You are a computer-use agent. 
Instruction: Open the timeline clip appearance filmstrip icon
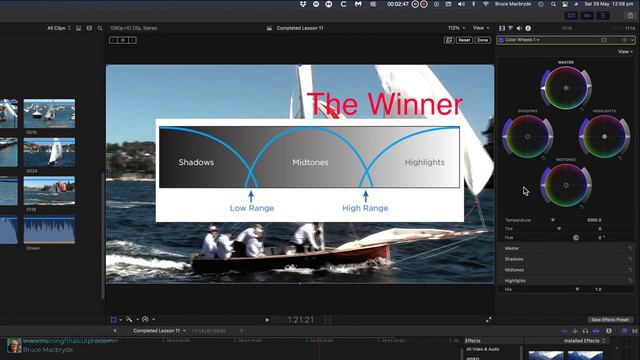tap(609, 331)
